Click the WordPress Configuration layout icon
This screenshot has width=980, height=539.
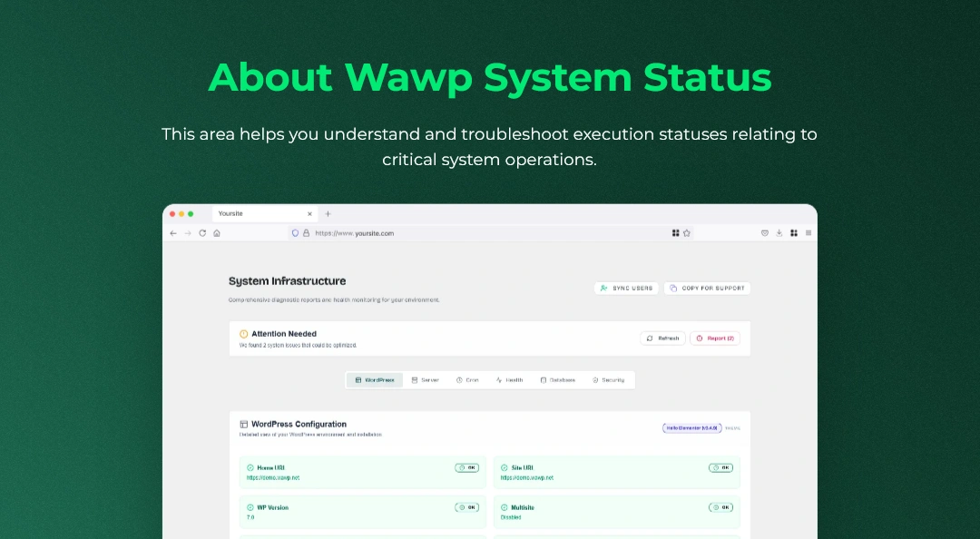(244, 424)
